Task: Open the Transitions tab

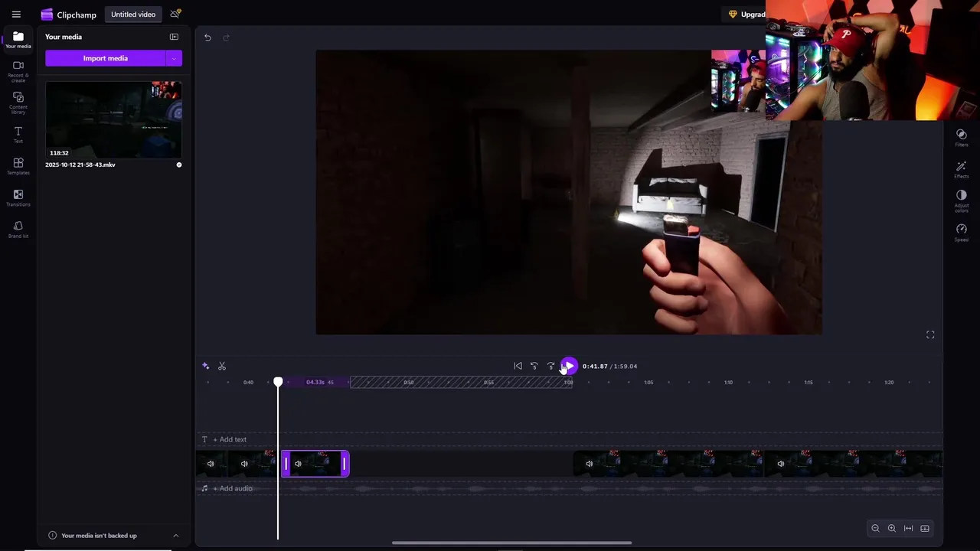Action: pyautogui.click(x=18, y=198)
